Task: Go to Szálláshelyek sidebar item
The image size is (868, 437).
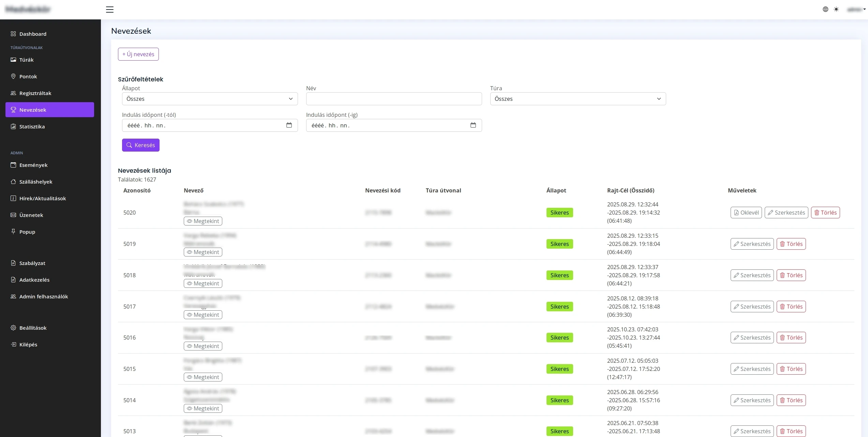Action: click(36, 182)
